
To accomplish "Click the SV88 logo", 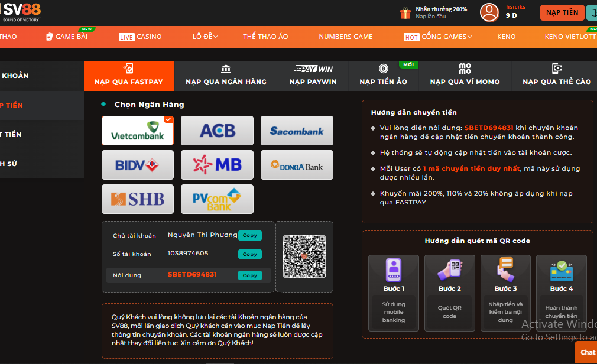I will pos(21,12).
